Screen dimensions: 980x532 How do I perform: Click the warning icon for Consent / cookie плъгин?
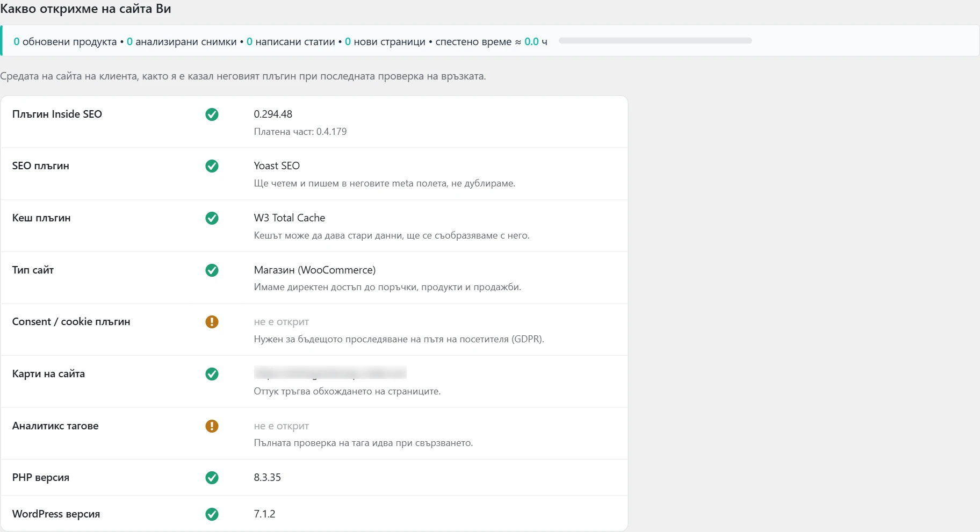(212, 322)
